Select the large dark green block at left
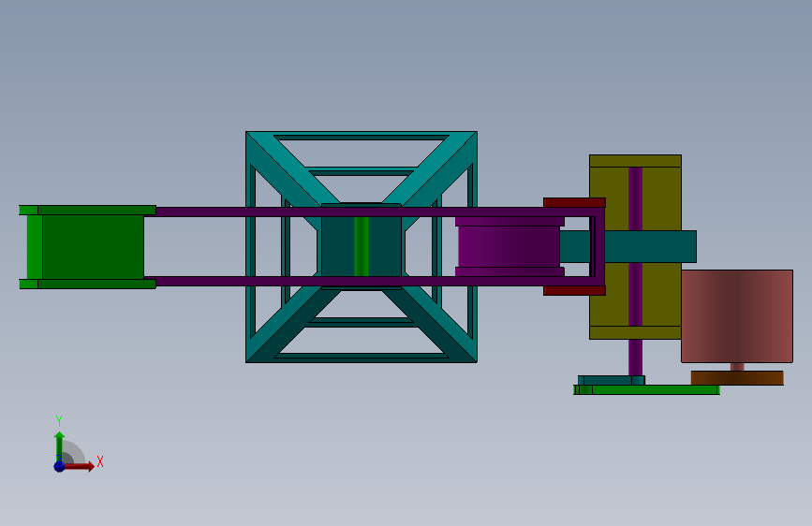The image size is (812, 526). [94, 247]
